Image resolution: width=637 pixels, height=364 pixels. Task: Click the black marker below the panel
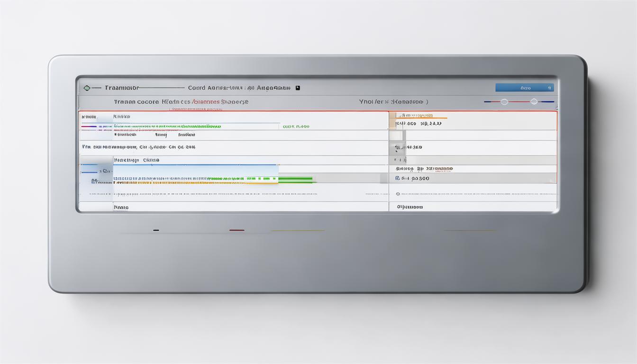(156, 230)
